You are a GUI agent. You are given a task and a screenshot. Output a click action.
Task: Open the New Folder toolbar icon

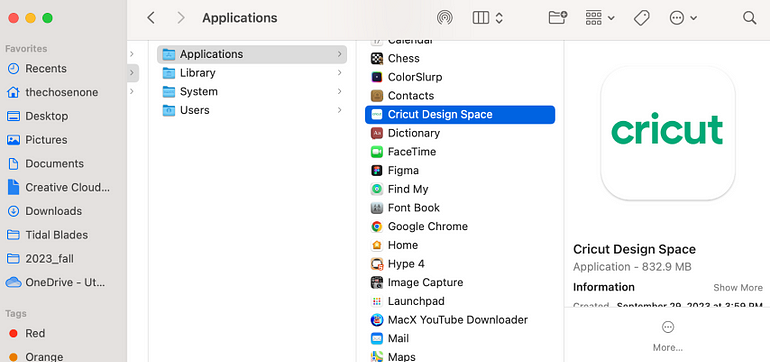557,18
